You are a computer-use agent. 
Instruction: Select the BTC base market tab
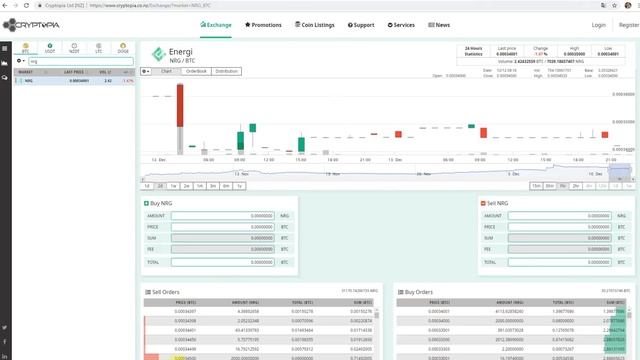click(x=25, y=48)
